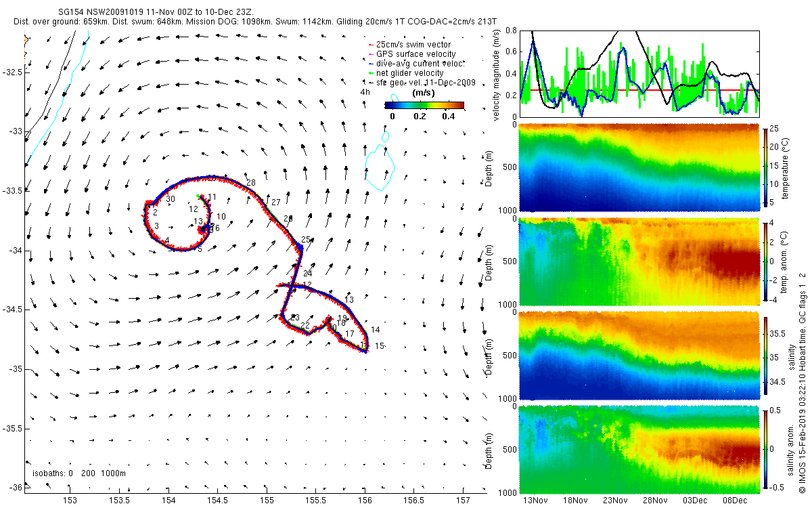
Task: Click the salinity depth-section plot
Action: pyautogui.click(x=639, y=355)
